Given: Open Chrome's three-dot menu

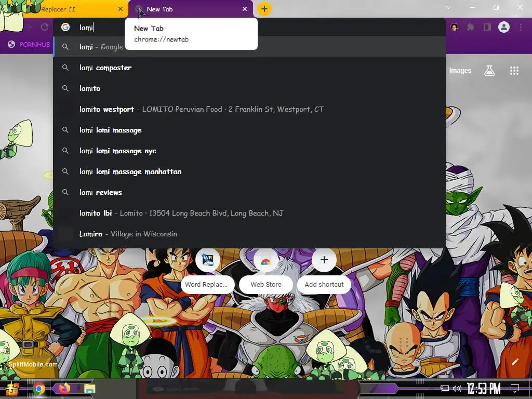Looking at the screenshot, I should pyautogui.click(x=521, y=27).
